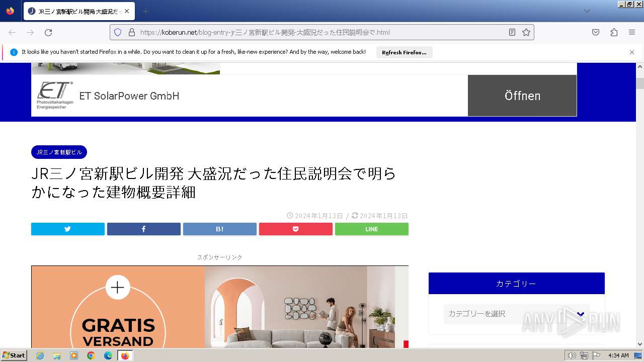Viewport: 644px width, 362px height.
Task: Click the スポンサーリンク label
Action: point(220,257)
